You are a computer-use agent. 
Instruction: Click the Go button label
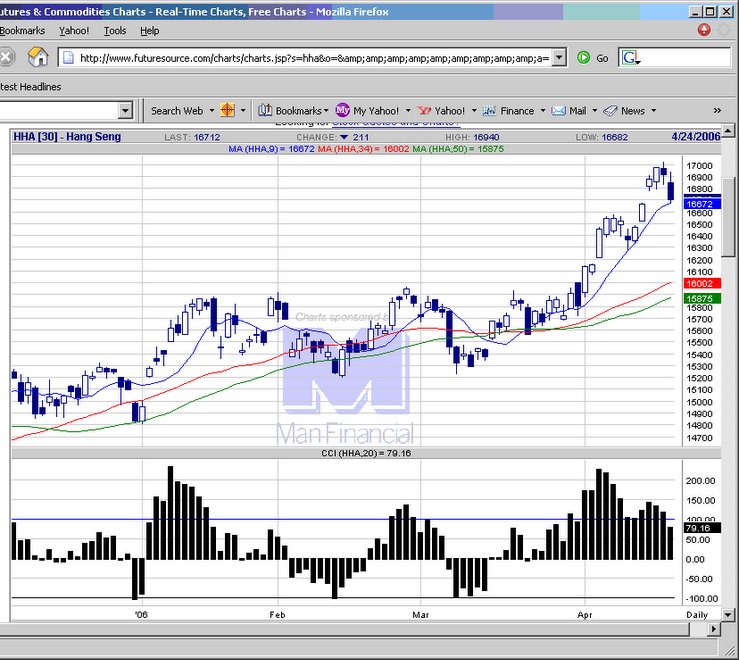(x=602, y=58)
